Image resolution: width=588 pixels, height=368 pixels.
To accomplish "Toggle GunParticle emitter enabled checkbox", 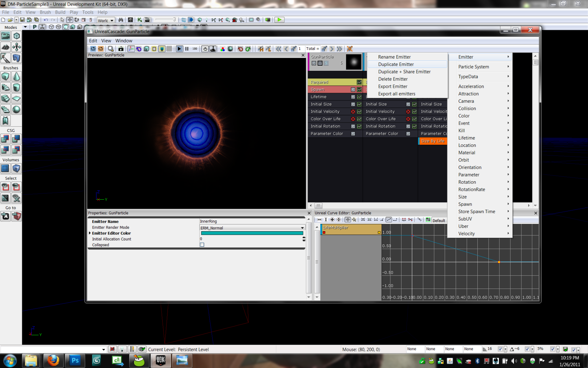I will click(314, 63).
